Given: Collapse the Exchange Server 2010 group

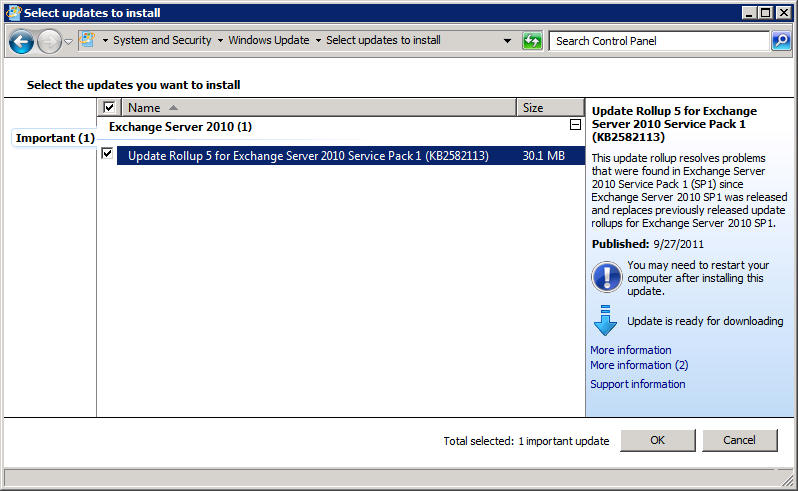Looking at the screenshot, I should click(x=575, y=125).
